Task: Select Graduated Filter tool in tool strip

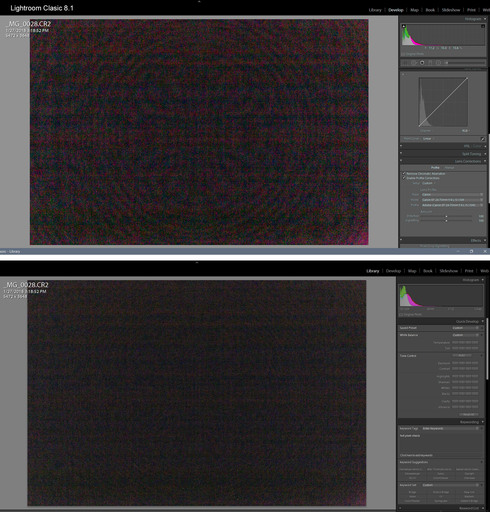Action: pyautogui.click(x=430, y=63)
